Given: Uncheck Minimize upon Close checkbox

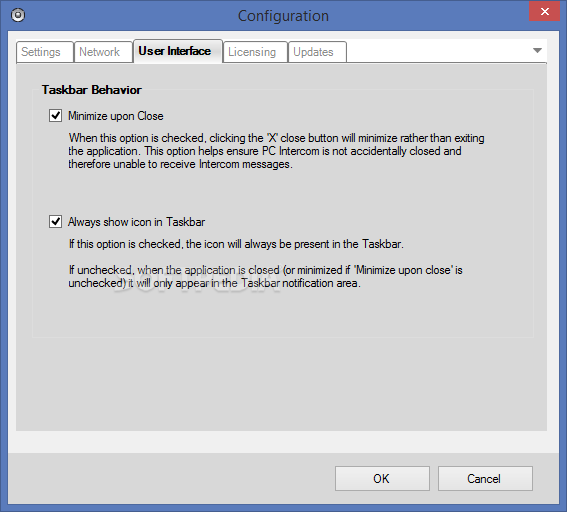Looking at the screenshot, I should tap(55, 116).
